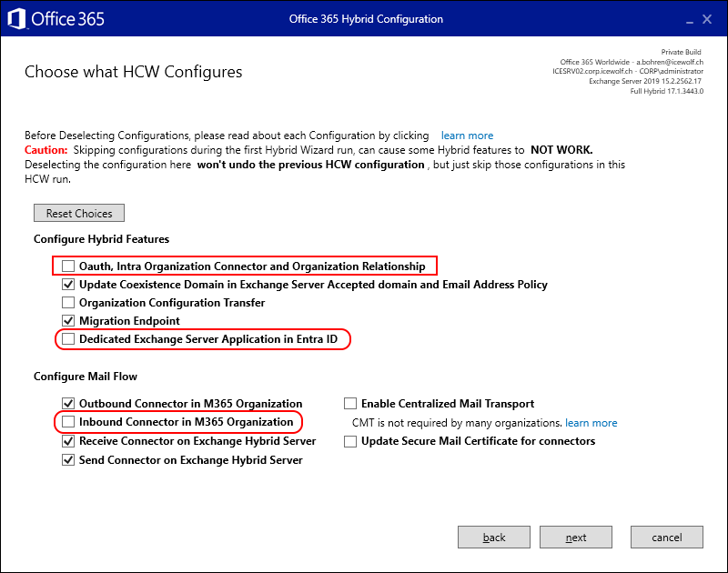
Task: Enable Oauth, Intra Organization Connector checkbox
Action: click(68, 266)
